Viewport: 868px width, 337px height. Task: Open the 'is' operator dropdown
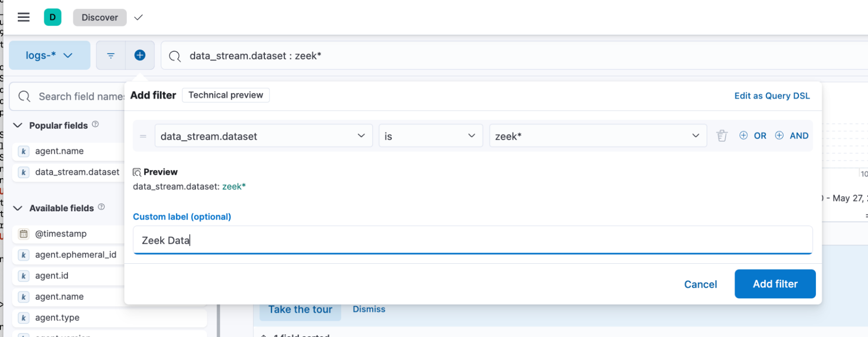click(431, 136)
